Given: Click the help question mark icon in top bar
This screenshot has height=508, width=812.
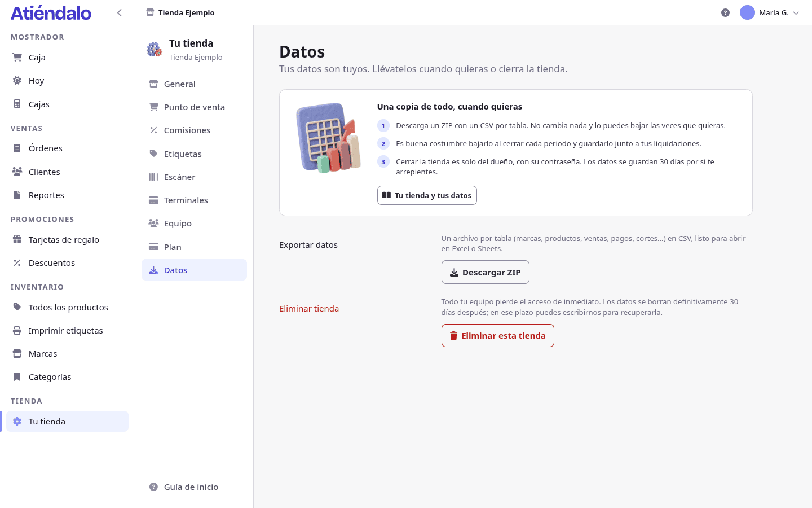Looking at the screenshot, I should tap(725, 12).
